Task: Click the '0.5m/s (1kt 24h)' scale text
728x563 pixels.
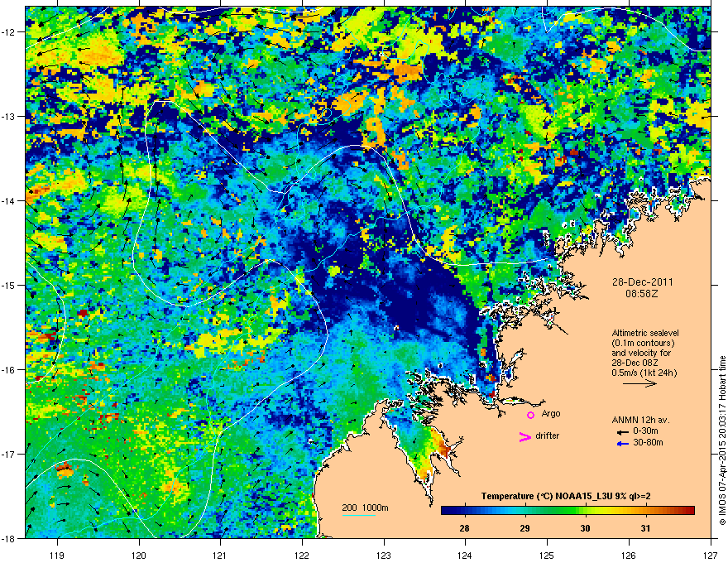Action: tap(644, 373)
